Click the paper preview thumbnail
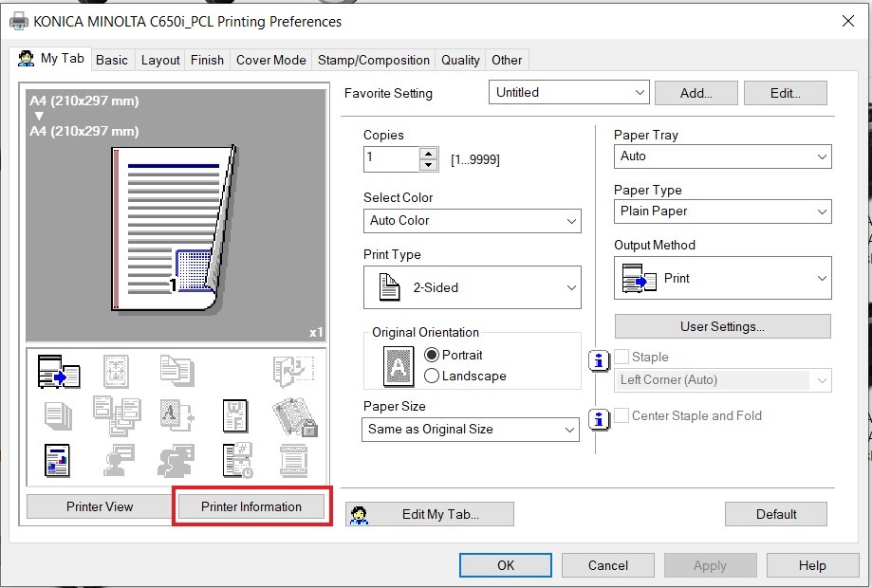This screenshot has height=588, width=872. [174, 228]
